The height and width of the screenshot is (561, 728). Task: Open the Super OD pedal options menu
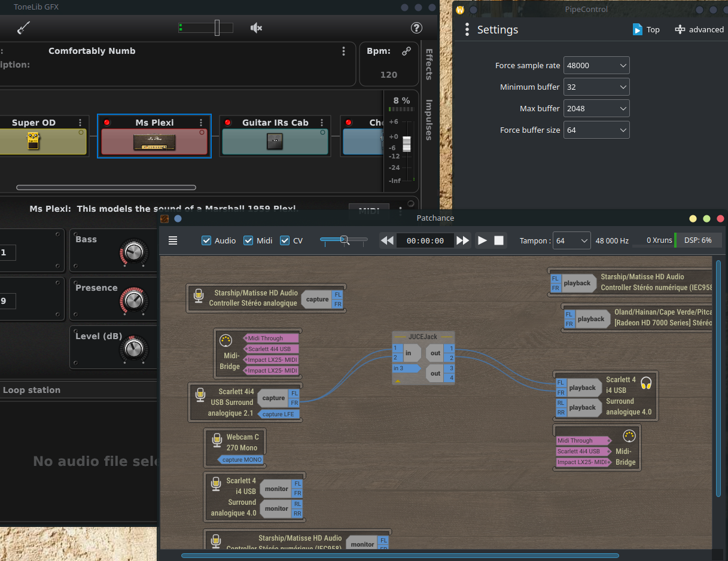tap(81, 123)
